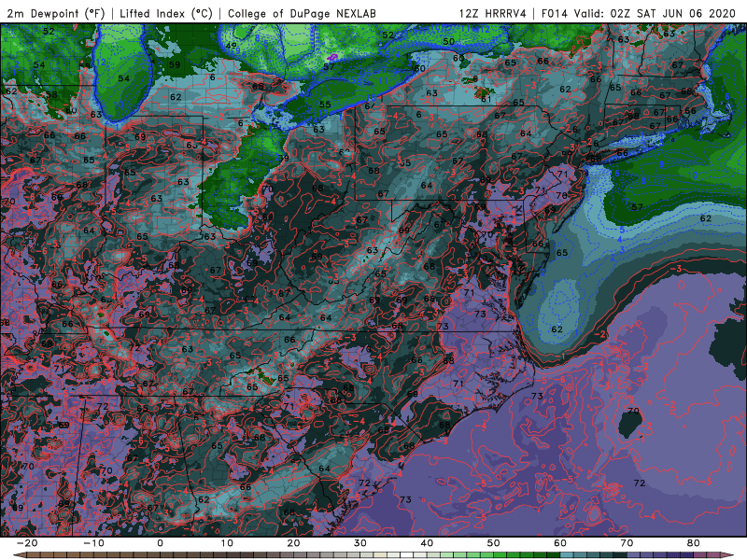The image size is (747, 560).
Task: Click the -10 label on the color scale
Action: point(93,543)
